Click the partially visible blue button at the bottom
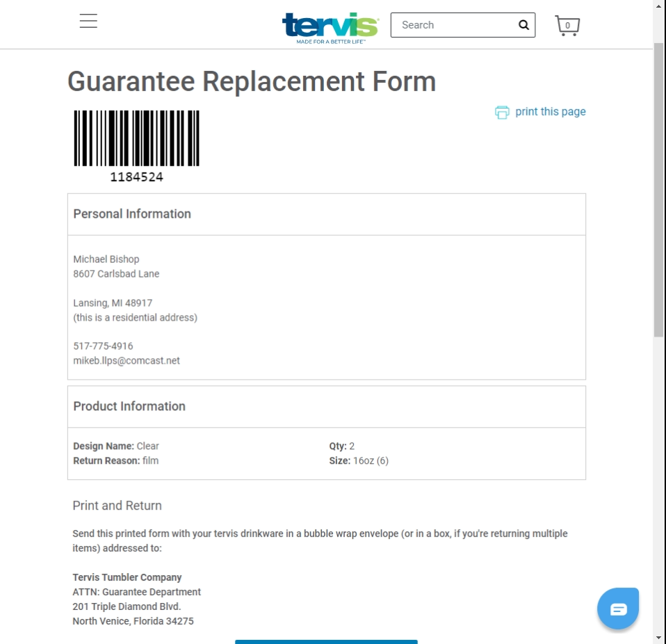 click(x=326, y=641)
